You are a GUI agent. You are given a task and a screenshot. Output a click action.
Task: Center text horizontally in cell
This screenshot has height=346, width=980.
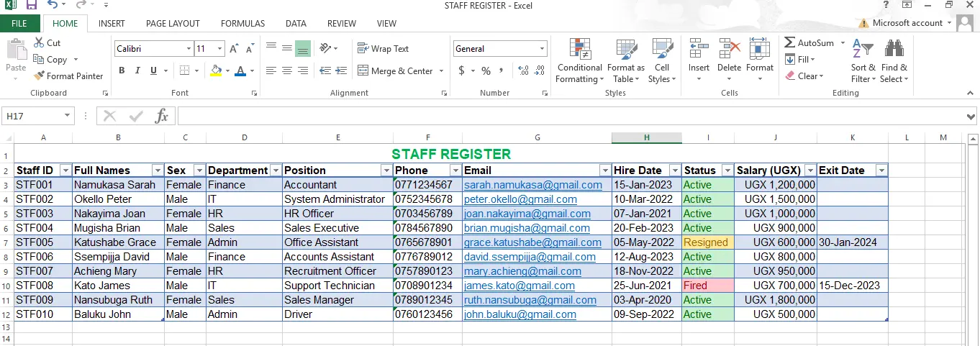[x=287, y=70]
